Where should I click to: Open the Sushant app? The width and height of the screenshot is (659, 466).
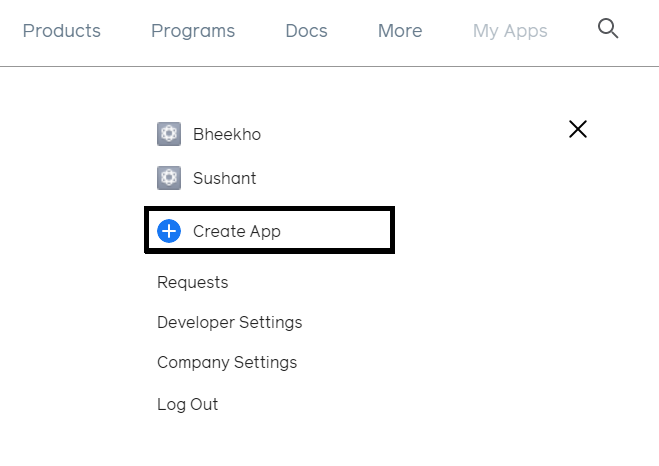pyautogui.click(x=225, y=178)
